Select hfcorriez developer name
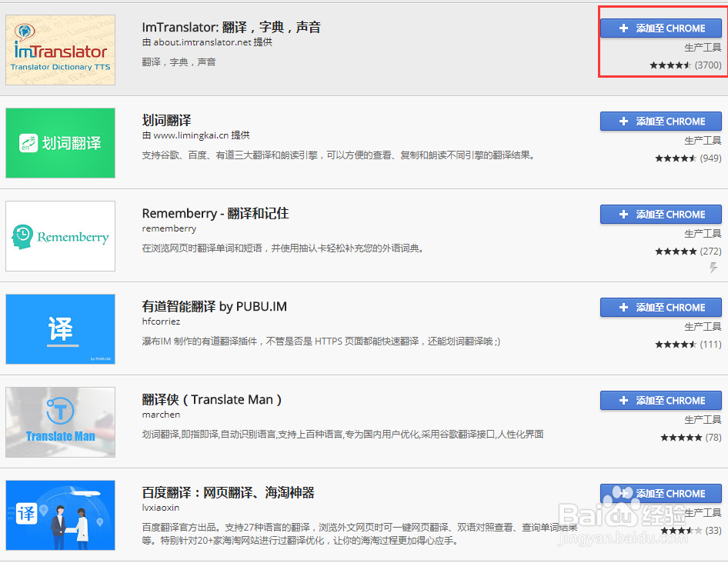728x563 pixels. pos(161,321)
